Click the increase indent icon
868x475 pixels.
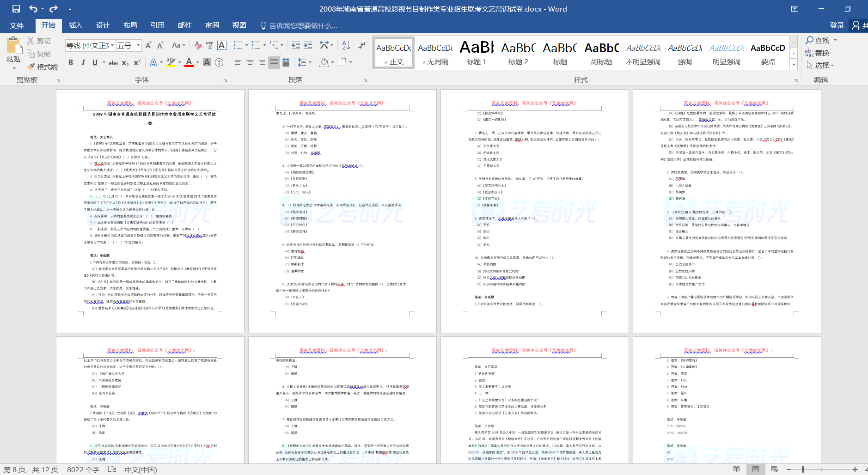[x=308, y=45]
